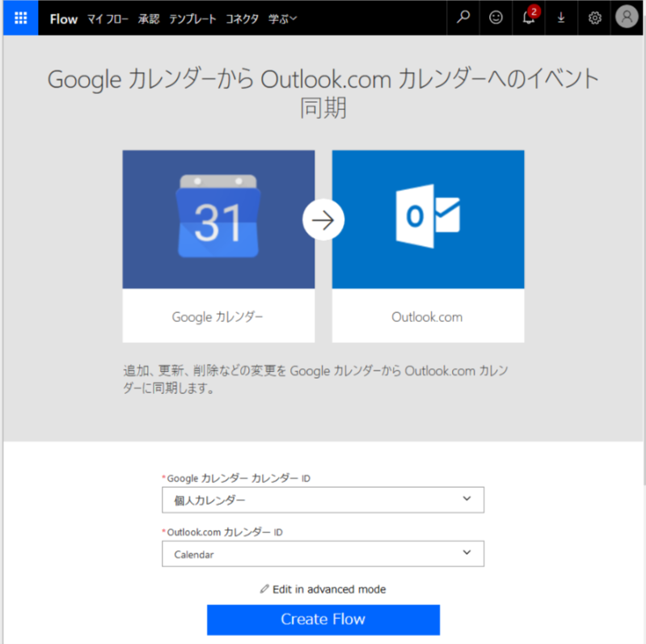Go to Flow home logo
The height and width of the screenshot is (644, 646).
(63, 19)
